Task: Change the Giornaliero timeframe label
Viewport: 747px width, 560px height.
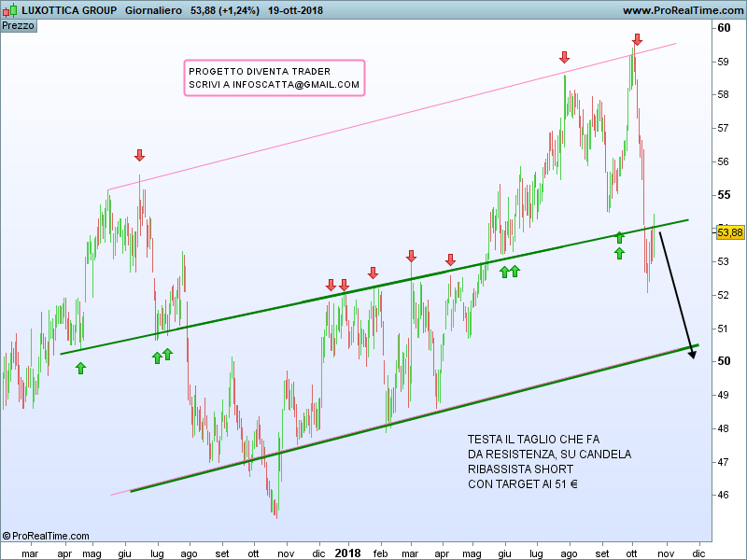Action: tap(153, 10)
